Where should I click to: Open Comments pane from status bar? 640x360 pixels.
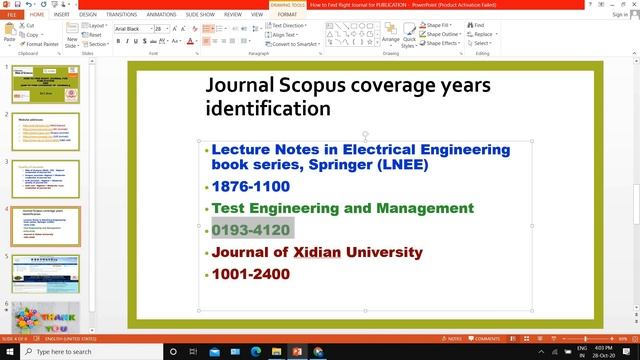[484, 339]
